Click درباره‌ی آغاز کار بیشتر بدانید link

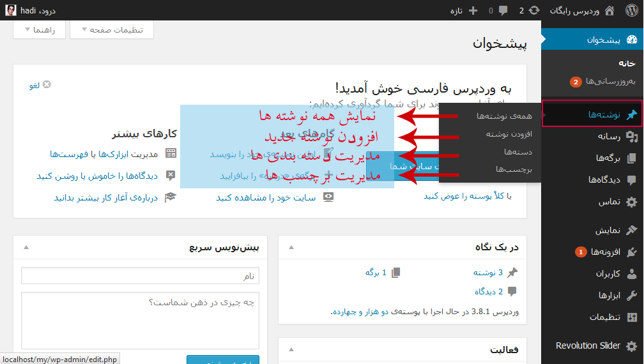(x=106, y=198)
